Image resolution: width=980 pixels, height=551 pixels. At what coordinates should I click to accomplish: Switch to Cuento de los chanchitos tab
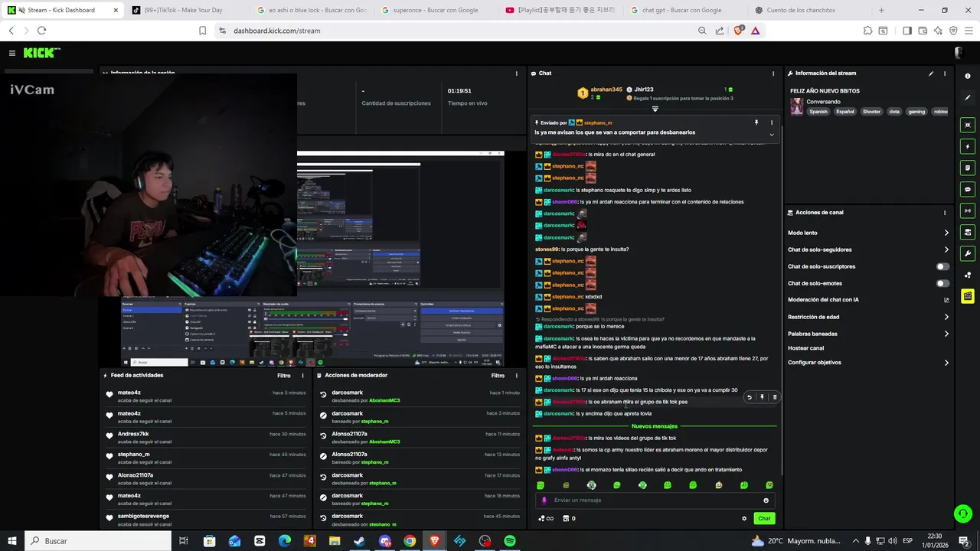pos(804,10)
